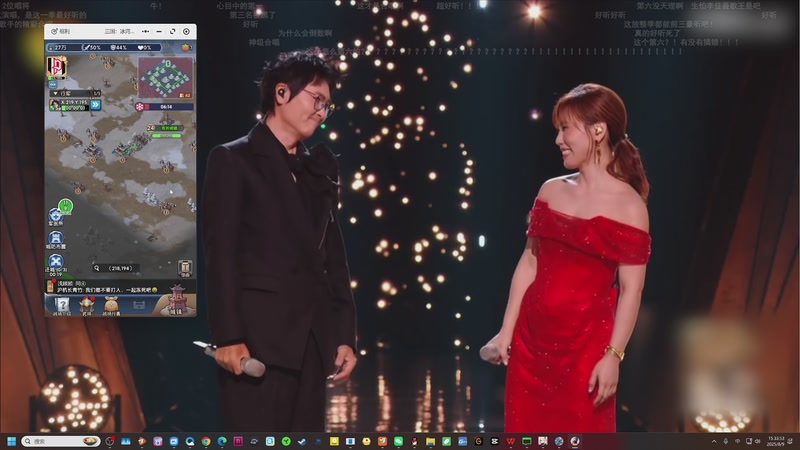The width and height of the screenshot is (800, 450).
Task: Open the castle city-layout button
Action: pos(56,240)
